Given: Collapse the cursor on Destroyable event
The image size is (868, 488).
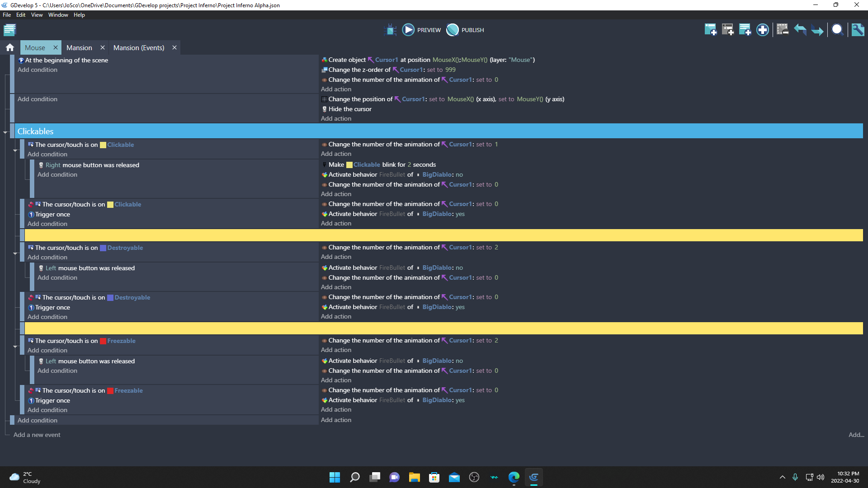Looking at the screenshot, I should click(x=15, y=253).
